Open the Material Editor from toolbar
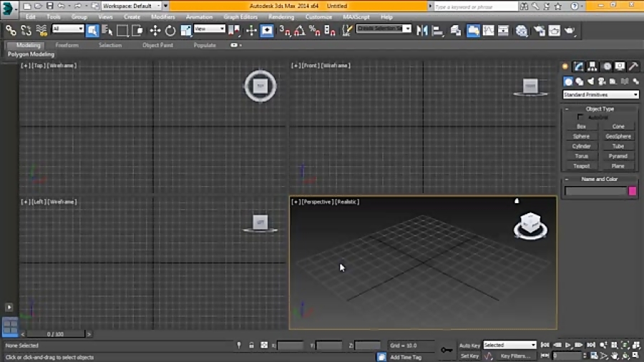Image resolution: width=644 pixels, height=362 pixels. 522,31
